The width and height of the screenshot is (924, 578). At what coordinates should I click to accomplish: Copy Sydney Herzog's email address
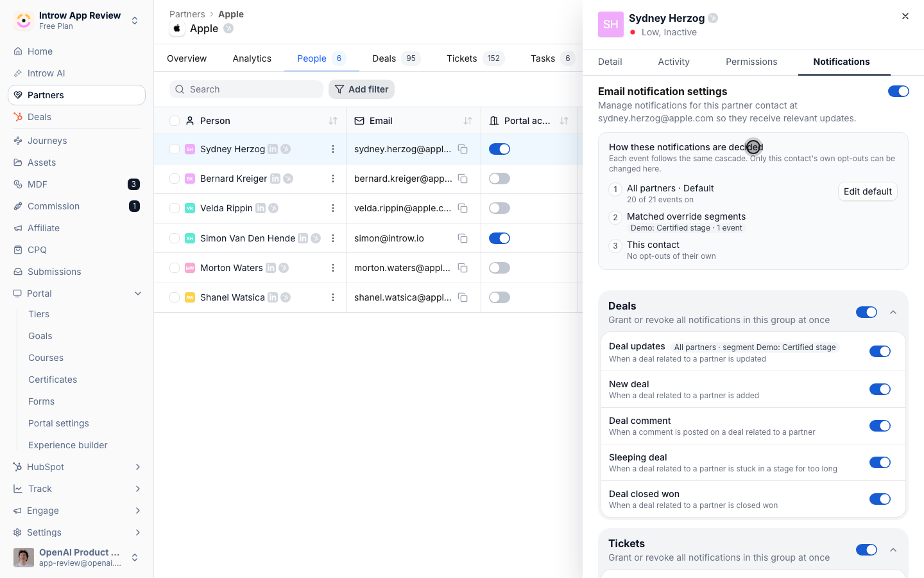[x=463, y=149]
